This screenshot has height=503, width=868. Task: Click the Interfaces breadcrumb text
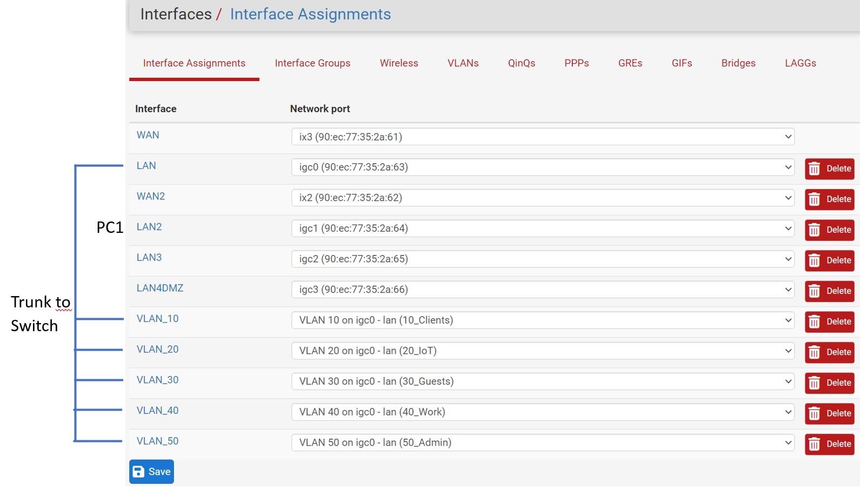(x=176, y=14)
